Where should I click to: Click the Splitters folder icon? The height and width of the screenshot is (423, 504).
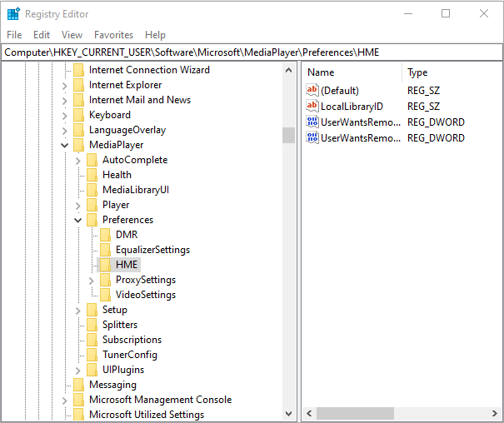pos(92,325)
